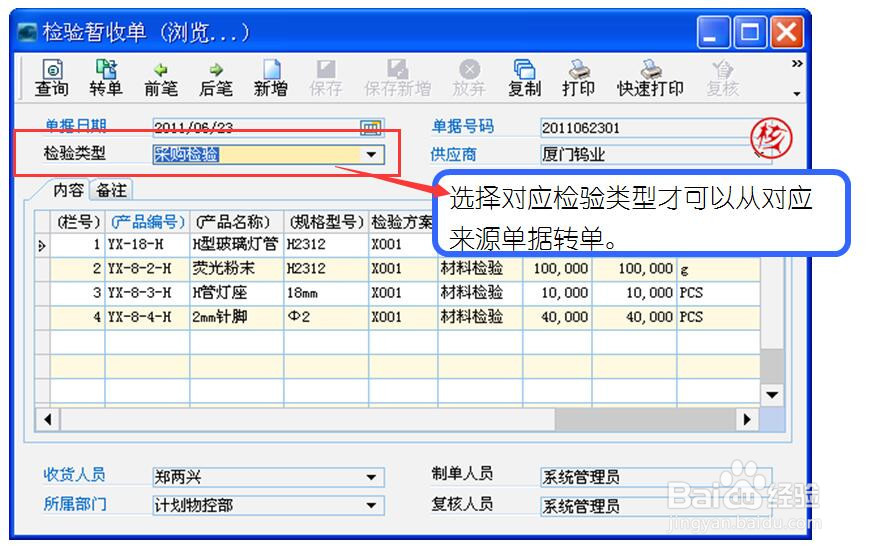The height and width of the screenshot is (553, 870).
Task: Click the 栏号 column header
Action: pos(78,222)
